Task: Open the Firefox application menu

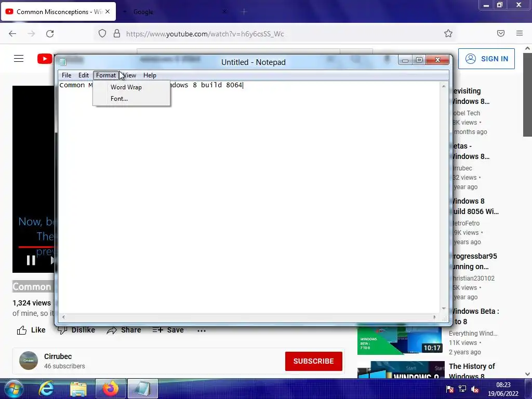Action: (x=520, y=33)
